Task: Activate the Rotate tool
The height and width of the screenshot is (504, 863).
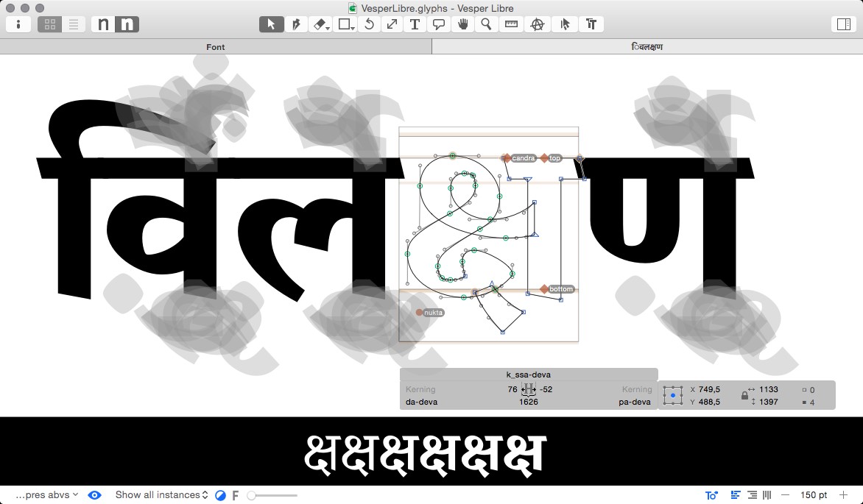Action: pyautogui.click(x=368, y=24)
